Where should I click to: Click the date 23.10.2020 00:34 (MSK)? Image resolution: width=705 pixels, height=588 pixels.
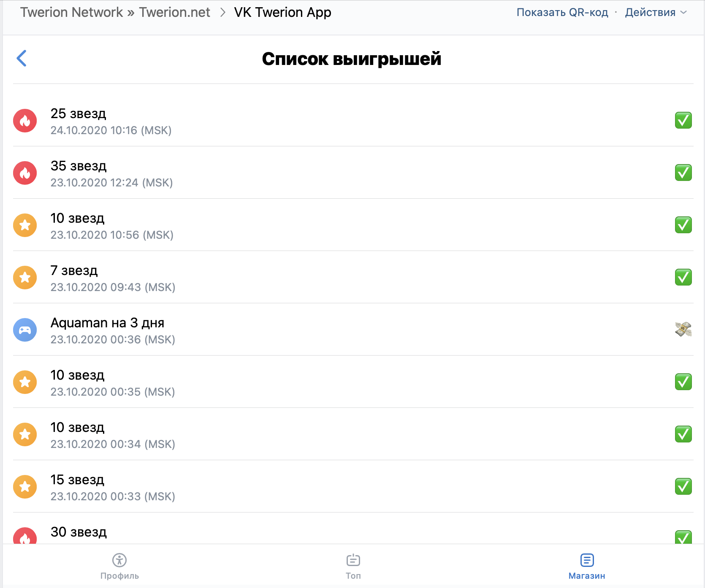point(113,444)
